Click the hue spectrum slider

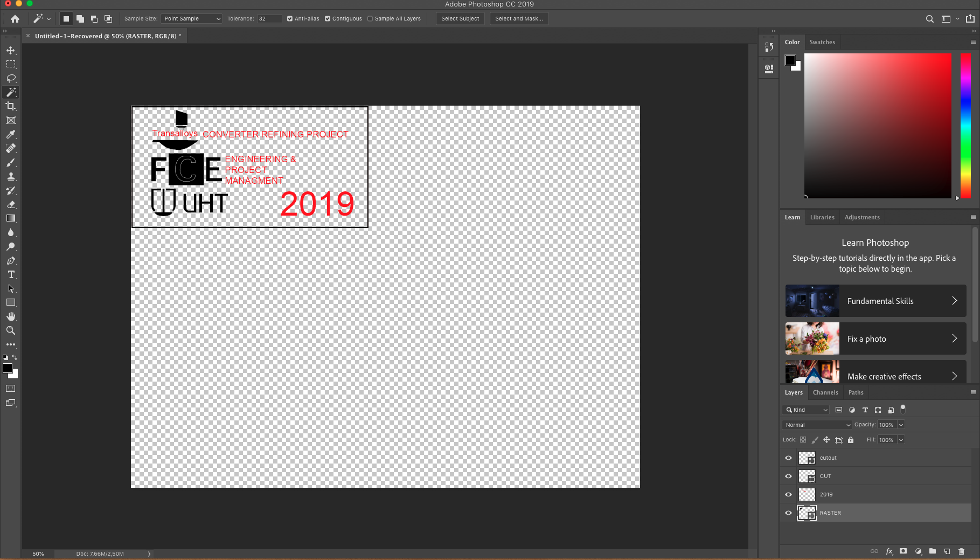click(x=965, y=126)
